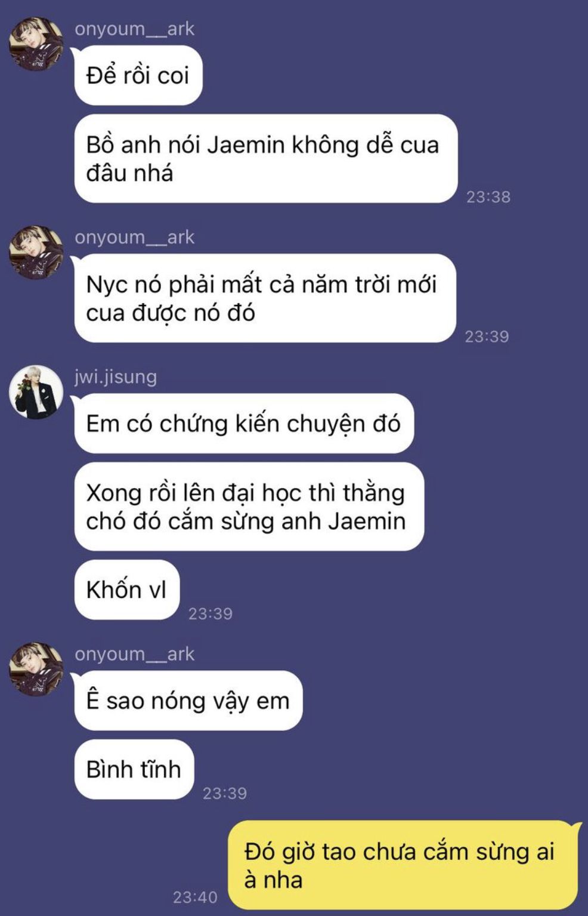Open onyoum__ark avatar beside "Để rồi coi"

point(36,44)
